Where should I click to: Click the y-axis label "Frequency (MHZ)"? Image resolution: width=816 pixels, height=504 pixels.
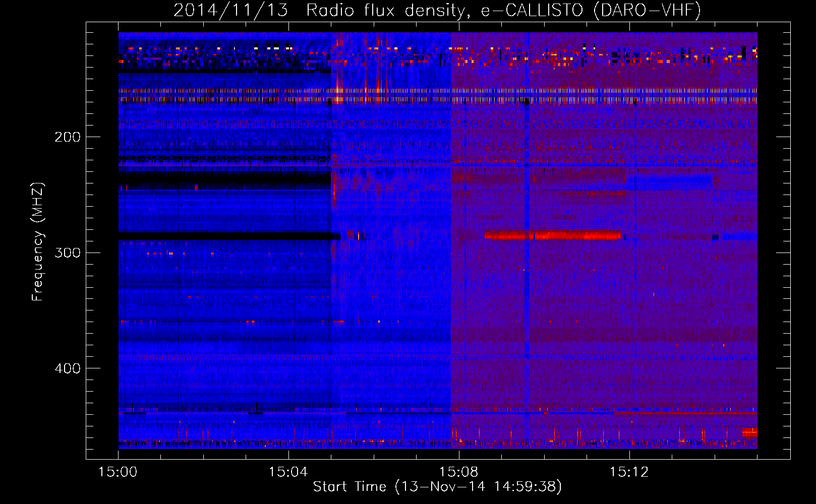[x=38, y=242]
